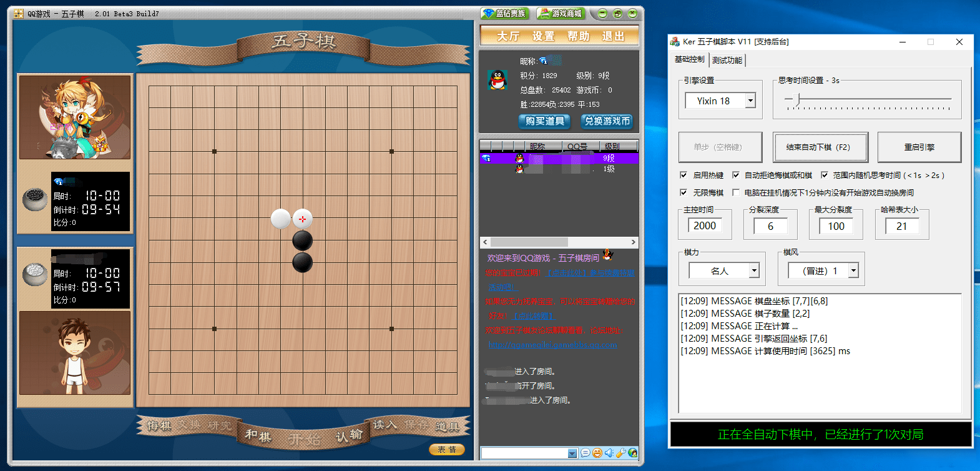
Task: Click penguin icon in the 1级 player row
Action: click(x=519, y=169)
